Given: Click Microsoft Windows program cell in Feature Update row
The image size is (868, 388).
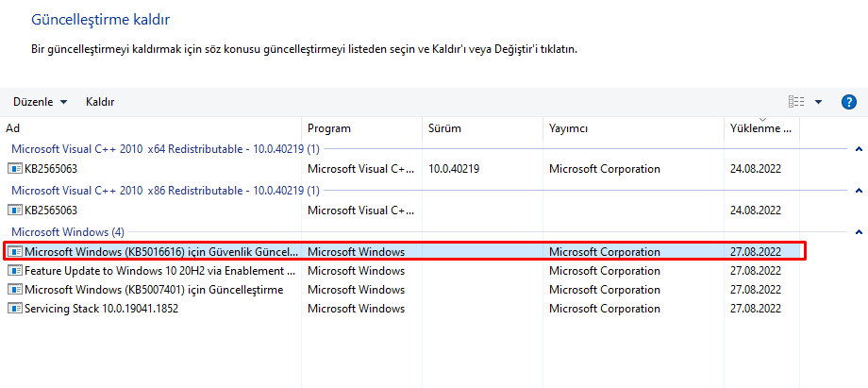Looking at the screenshot, I should coord(356,271).
